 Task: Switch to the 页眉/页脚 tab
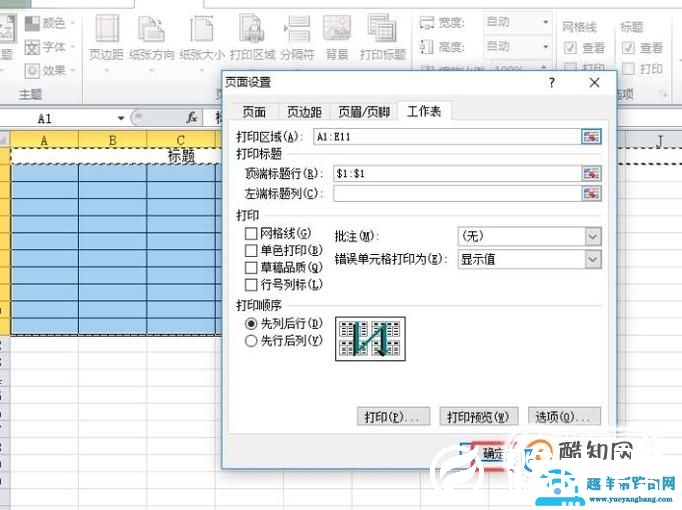pos(364,112)
